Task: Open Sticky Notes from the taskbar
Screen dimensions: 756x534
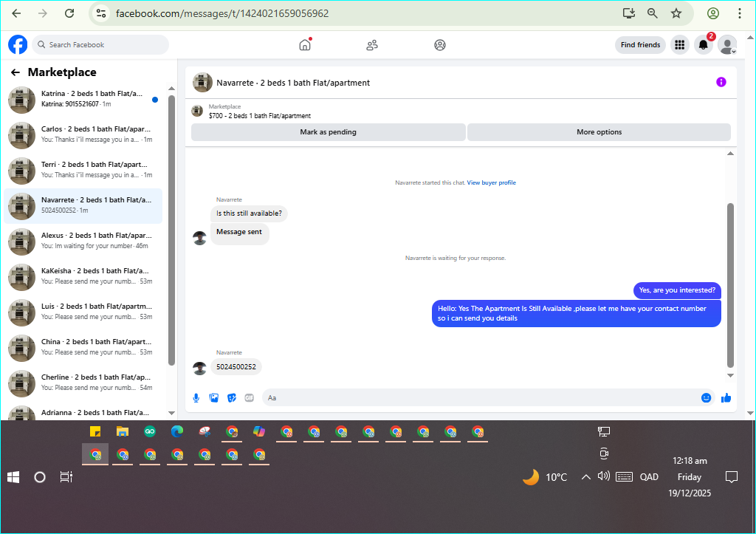Action: pyautogui.click(x=95, y=431)
